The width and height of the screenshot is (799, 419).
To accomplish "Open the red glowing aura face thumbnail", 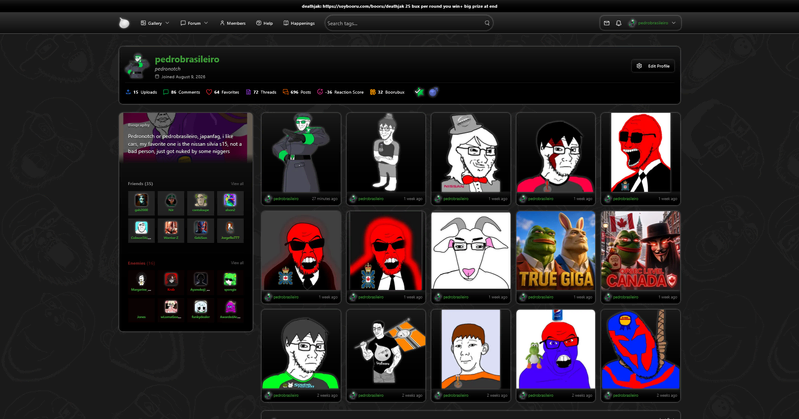I will [386, 251].
